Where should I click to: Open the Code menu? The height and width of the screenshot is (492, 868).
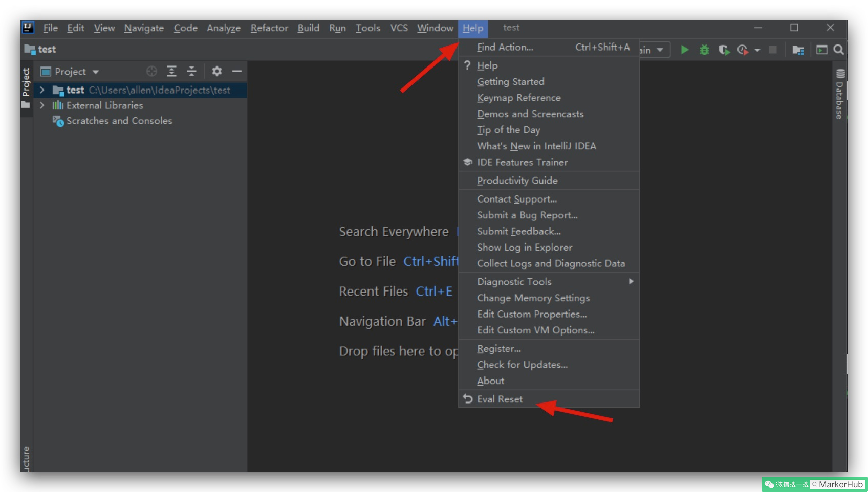(x=185, y=28)
